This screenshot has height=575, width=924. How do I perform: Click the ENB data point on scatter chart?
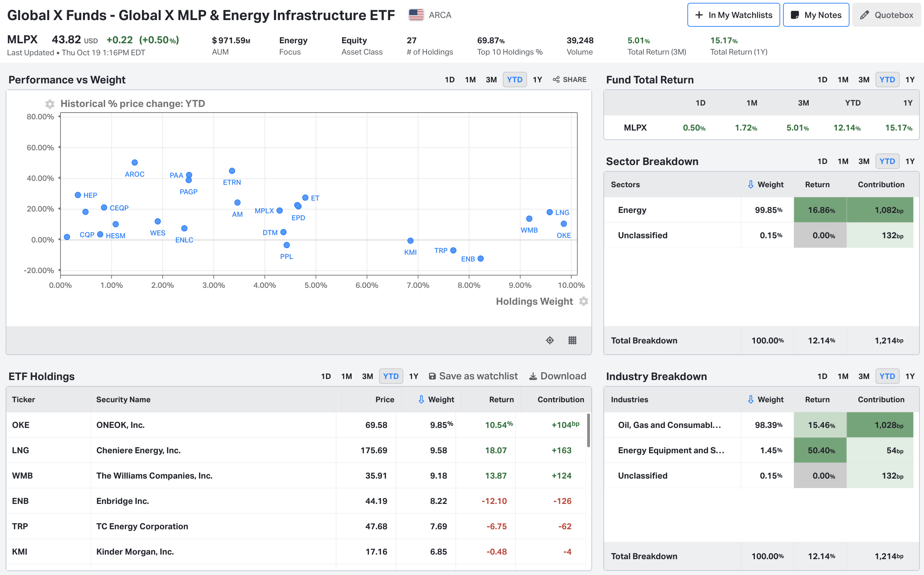click(x=481, y=259)
